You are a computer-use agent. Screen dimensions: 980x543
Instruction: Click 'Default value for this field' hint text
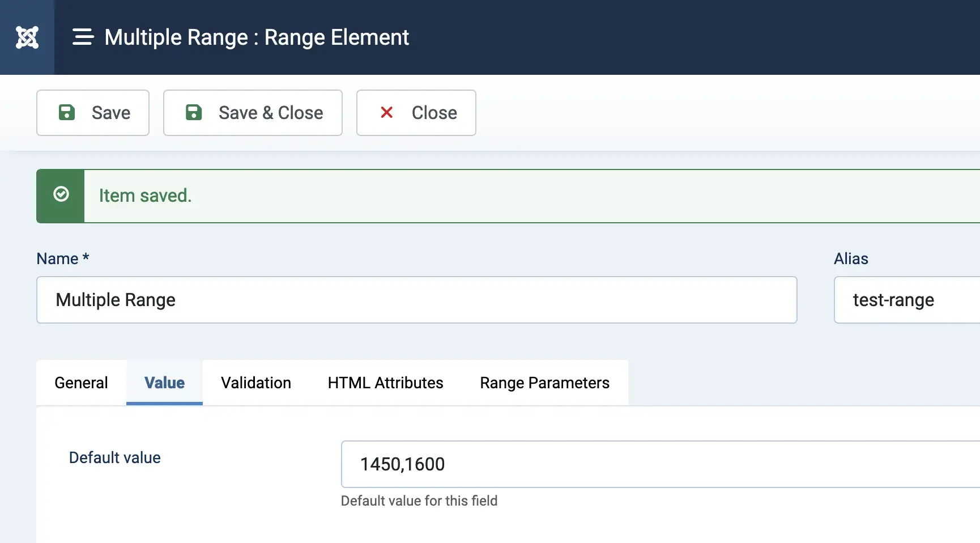419,500
